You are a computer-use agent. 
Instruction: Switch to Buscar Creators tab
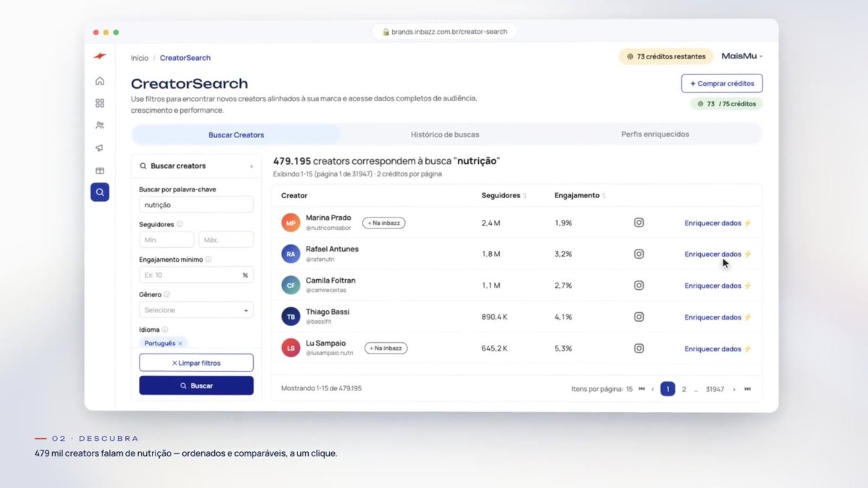[x=236, y=134]
